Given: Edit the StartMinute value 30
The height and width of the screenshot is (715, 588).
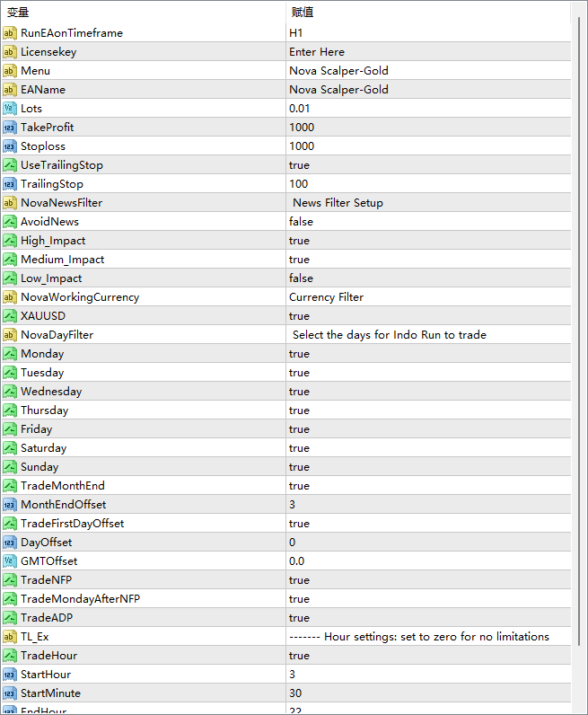Looking at the screenshot, I should pos(295,693).
